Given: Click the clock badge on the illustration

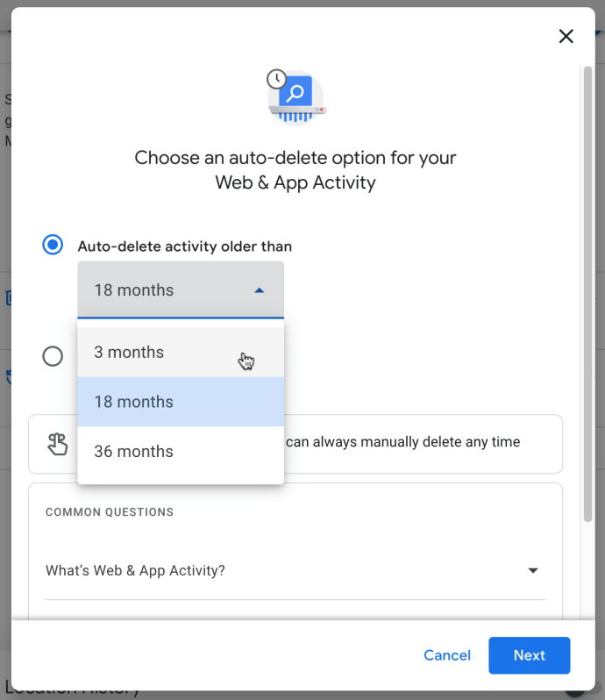Looking at the screenshot, I should pos(277,79).
